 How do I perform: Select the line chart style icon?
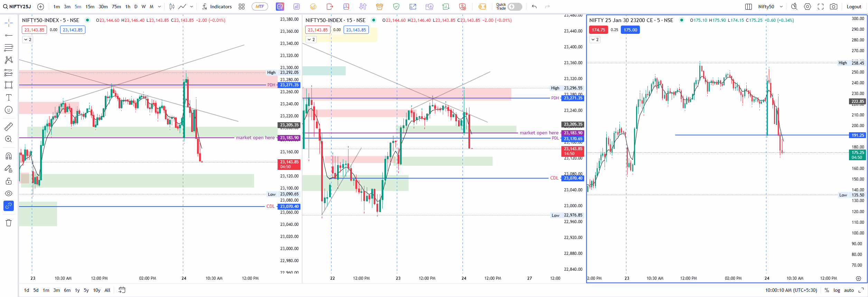click(182, 7)
